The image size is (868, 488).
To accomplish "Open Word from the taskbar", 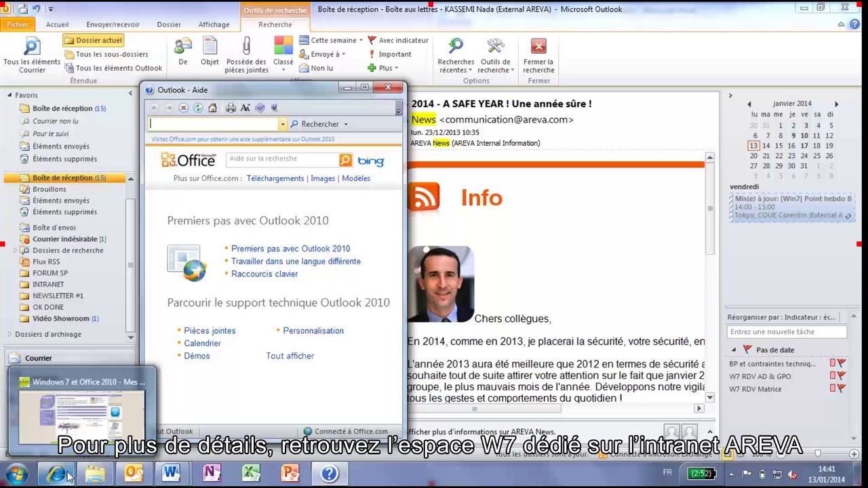I will (172, 473).
